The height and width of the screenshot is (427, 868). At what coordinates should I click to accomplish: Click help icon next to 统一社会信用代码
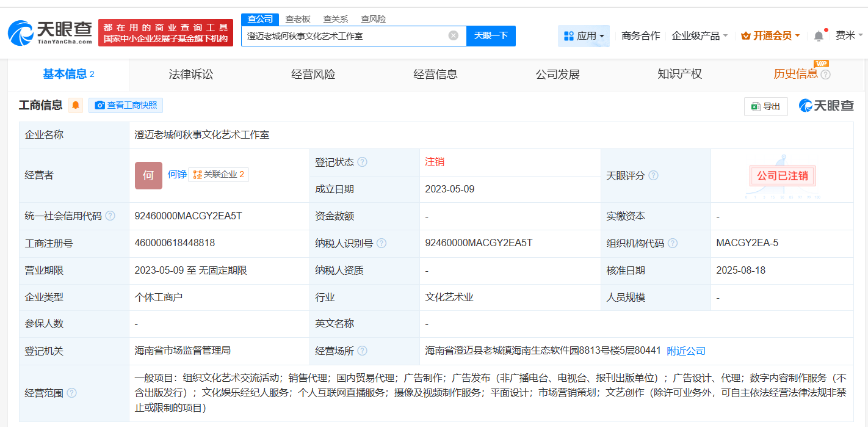(110, 216)
